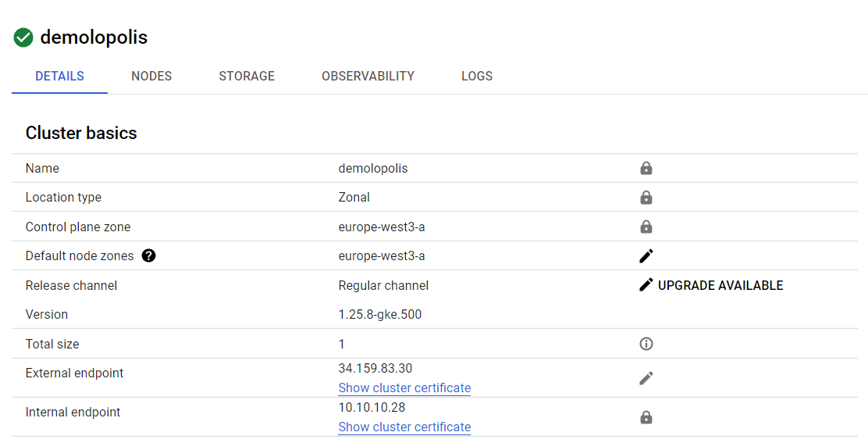Screen dimensions: 868x443
Task: Click the lock icon beside Location type
Action: click(x=646, y=198)
